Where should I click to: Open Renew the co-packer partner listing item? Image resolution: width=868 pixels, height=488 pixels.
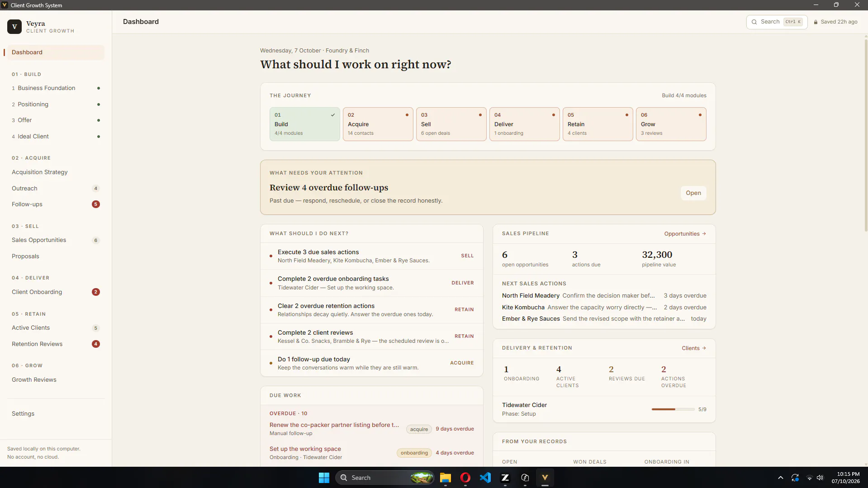click(372, 429)
